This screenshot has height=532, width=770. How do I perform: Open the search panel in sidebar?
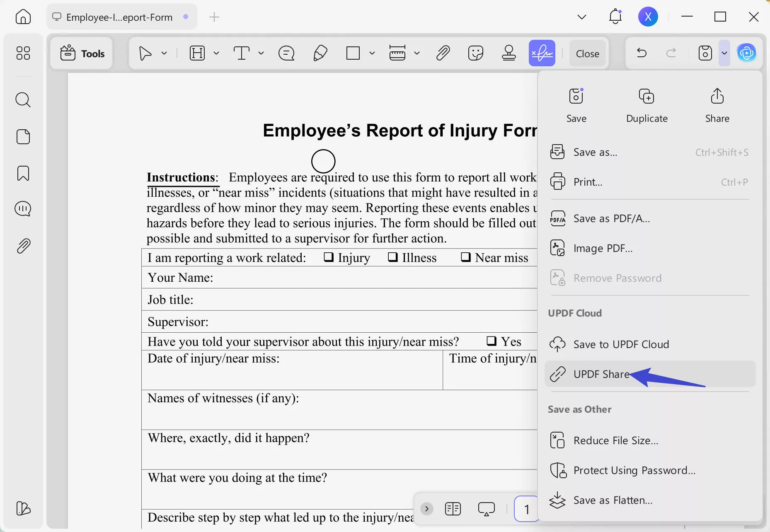coord(23,99)
